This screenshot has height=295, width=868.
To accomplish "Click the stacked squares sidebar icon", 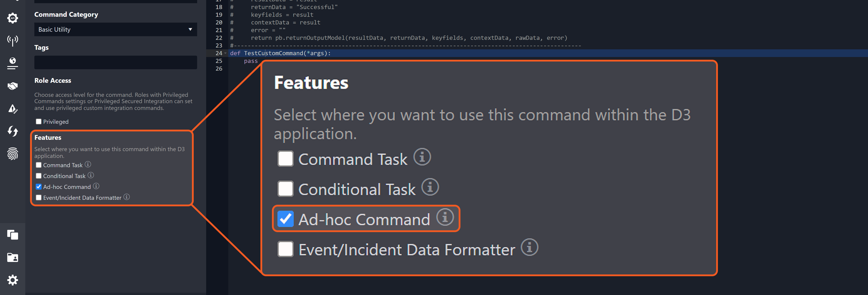I will pos(12,235).
